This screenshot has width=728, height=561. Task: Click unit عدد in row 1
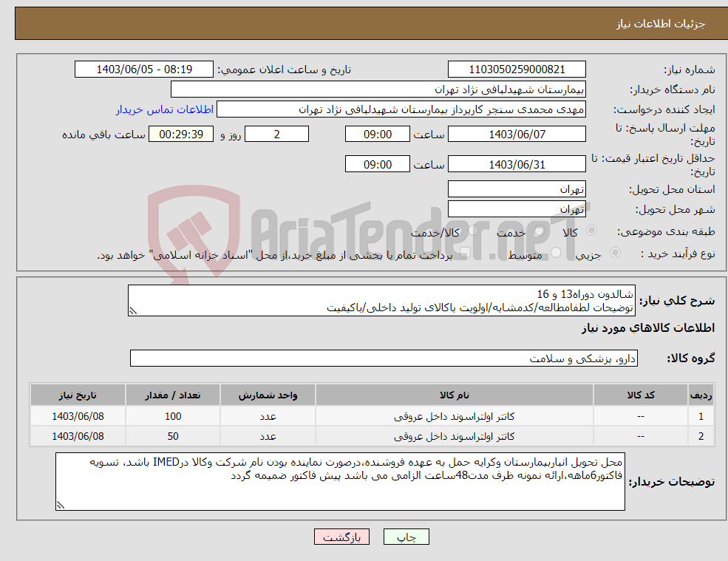[x=268, y=417]
